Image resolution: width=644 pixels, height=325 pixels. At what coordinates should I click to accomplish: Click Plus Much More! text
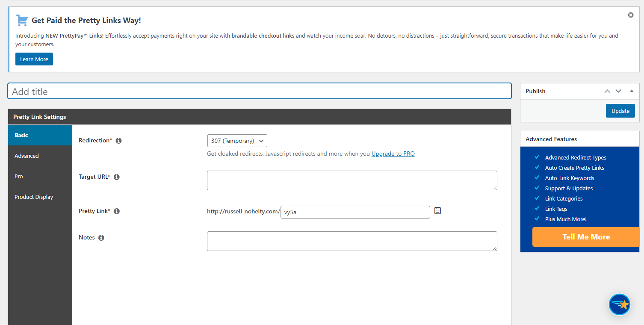[566, 219]
